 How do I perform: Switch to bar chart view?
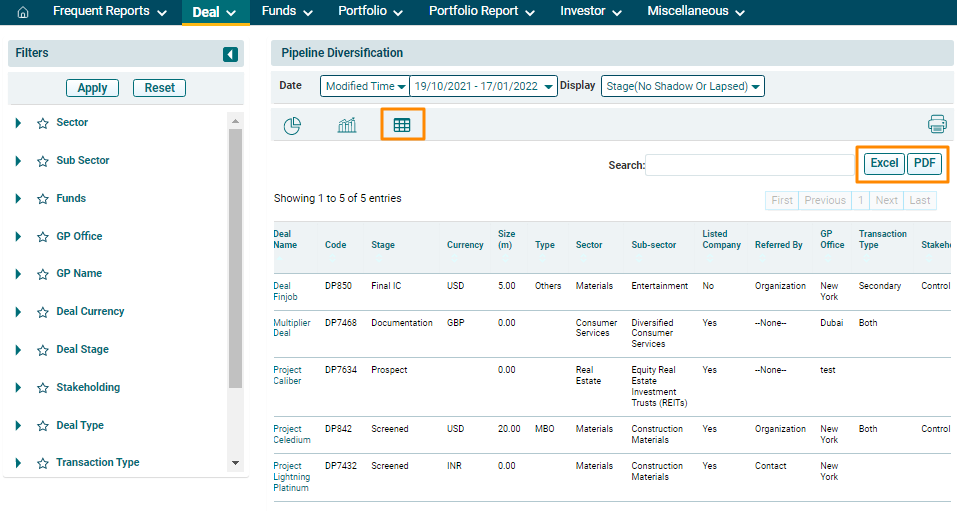pyautogui.click(x=347, y=125)
